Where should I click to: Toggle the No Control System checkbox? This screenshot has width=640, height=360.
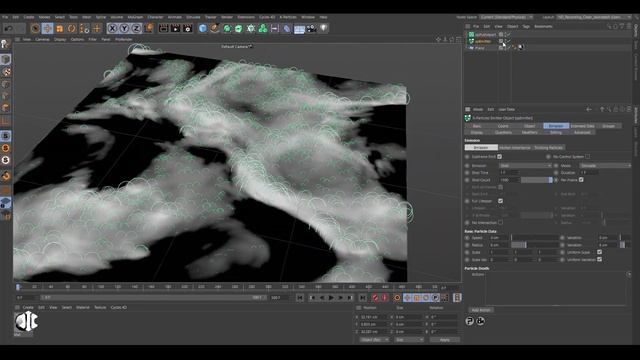(587, 157)
